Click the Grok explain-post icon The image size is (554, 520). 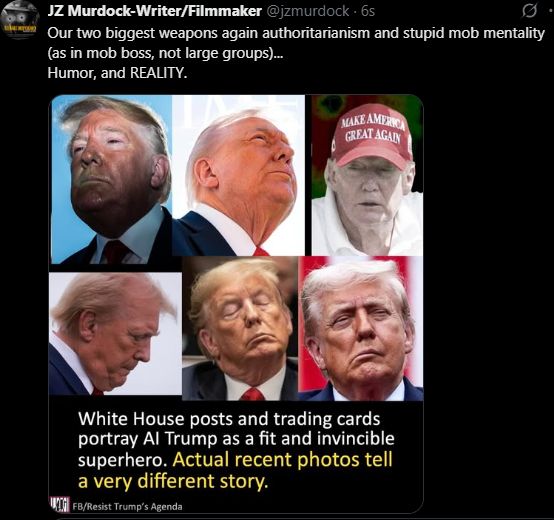tap(529, 11)
